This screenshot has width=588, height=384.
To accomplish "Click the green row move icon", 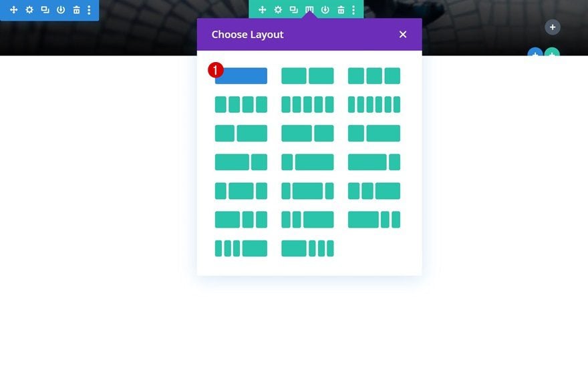I will (x=262, y=10).
